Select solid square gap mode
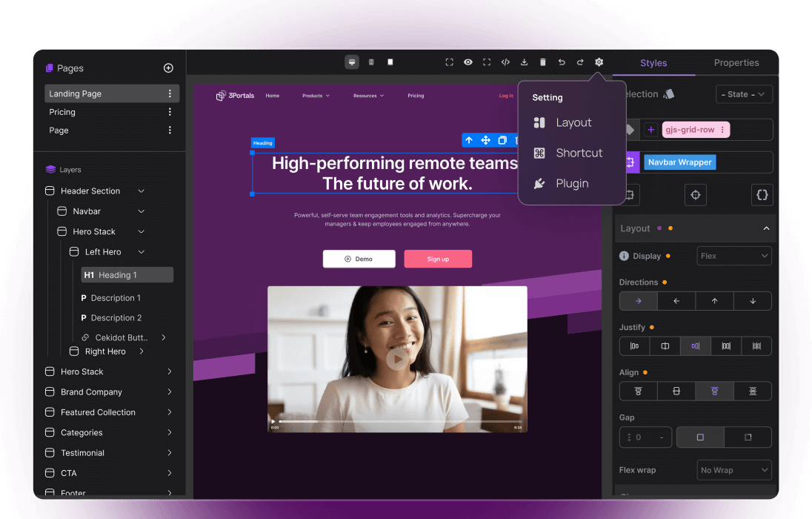This screenshot has height=519, width=812. [700, 437]
